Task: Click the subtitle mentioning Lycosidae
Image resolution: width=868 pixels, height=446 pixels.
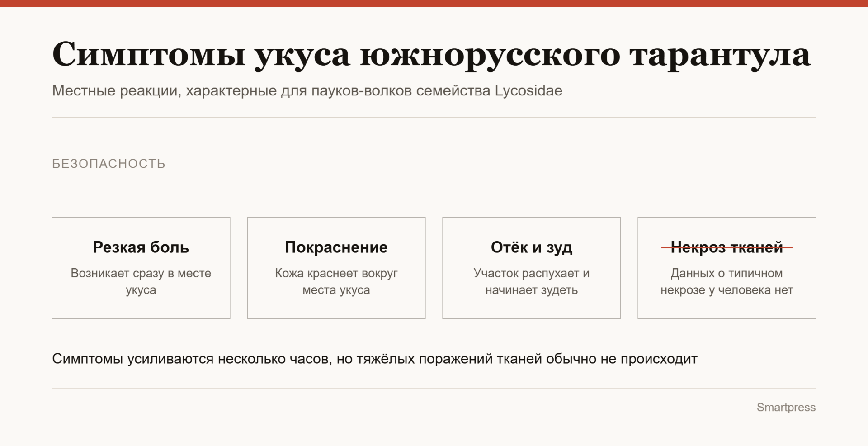Action: [x=307, y=90]
